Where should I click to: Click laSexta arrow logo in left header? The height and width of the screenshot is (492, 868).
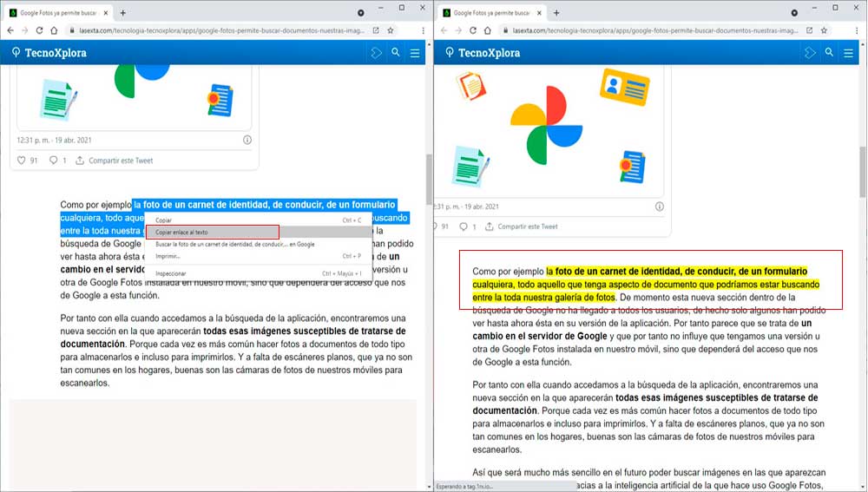pos(377,53)
